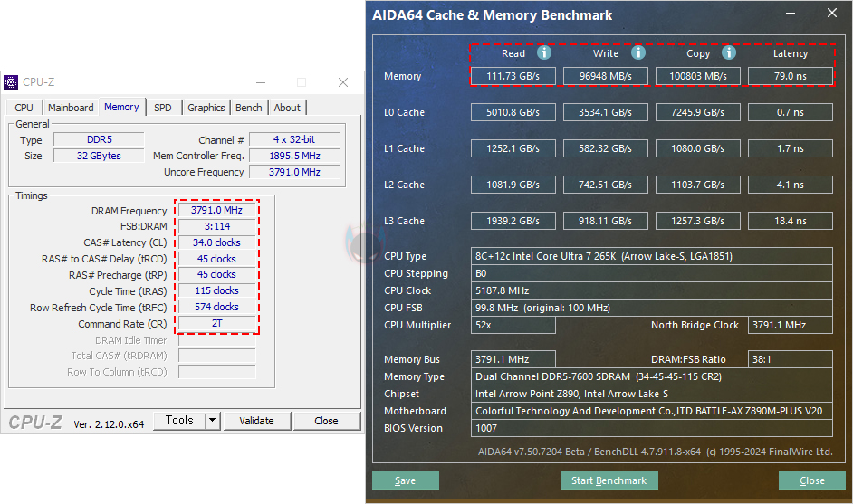Image resolution: width=853 pixels, height=504 pixels.
Task: Click the CPU Stepping value B0
Action: (x=652, y=273)
